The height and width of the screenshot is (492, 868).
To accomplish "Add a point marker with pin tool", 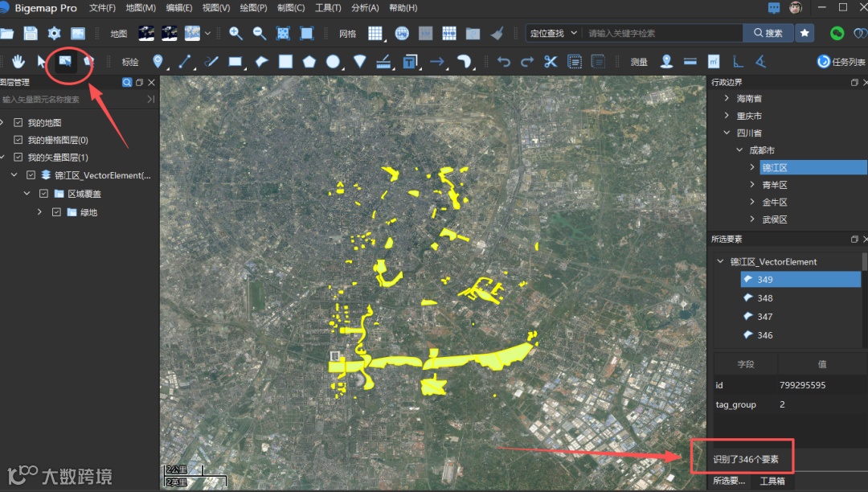I will click(x=158, y=61).
